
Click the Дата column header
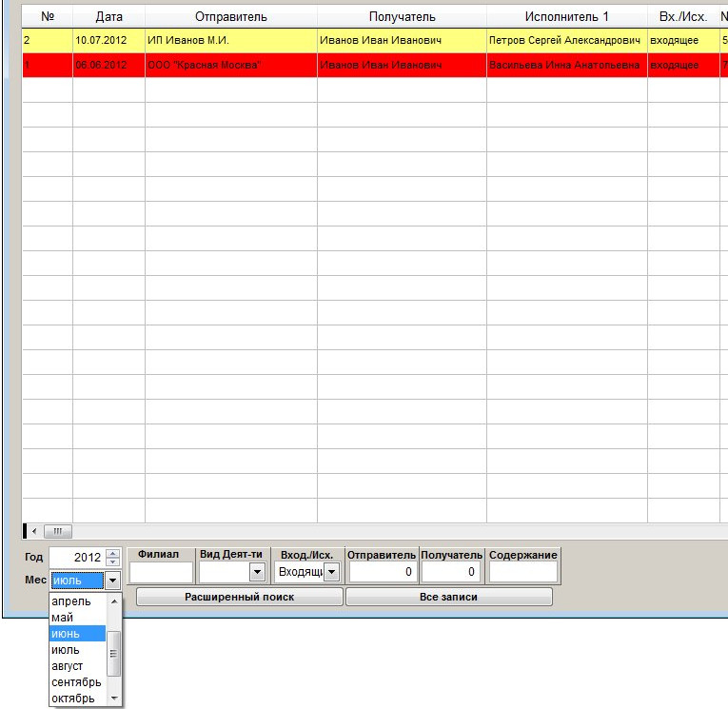click(x=109, y=17)
